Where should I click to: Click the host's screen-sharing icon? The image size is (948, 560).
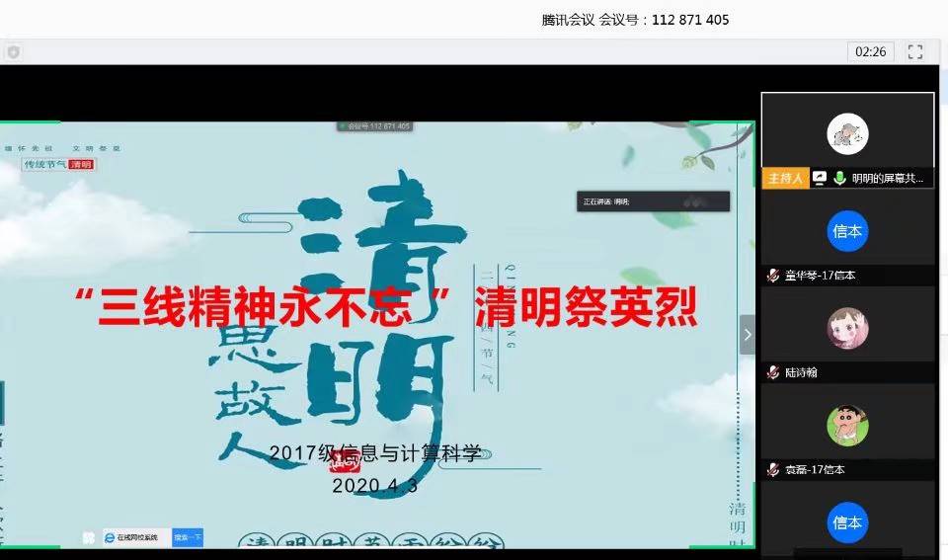[819, 178]
